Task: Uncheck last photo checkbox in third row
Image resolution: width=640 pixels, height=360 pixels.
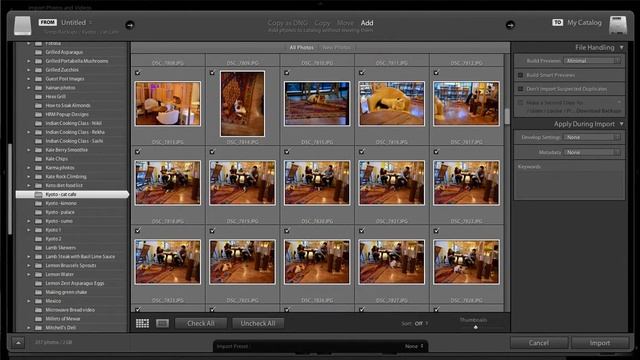Action: (436, 231)
